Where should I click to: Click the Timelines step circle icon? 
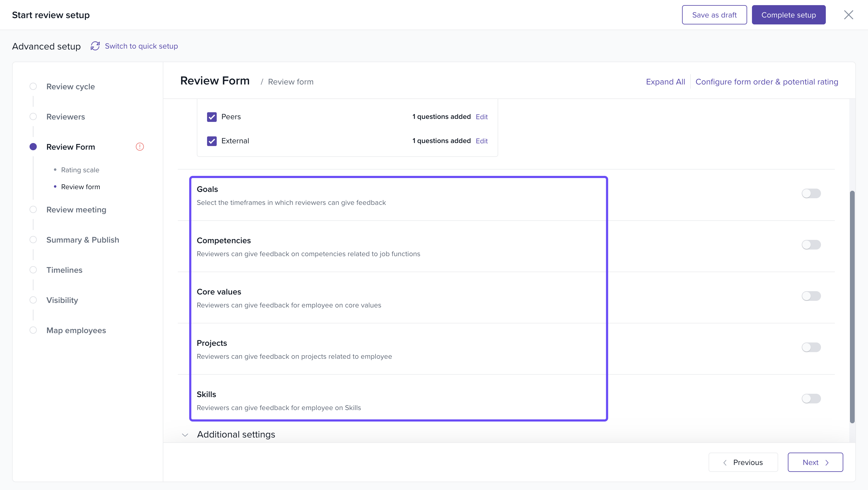coord(33,270)
